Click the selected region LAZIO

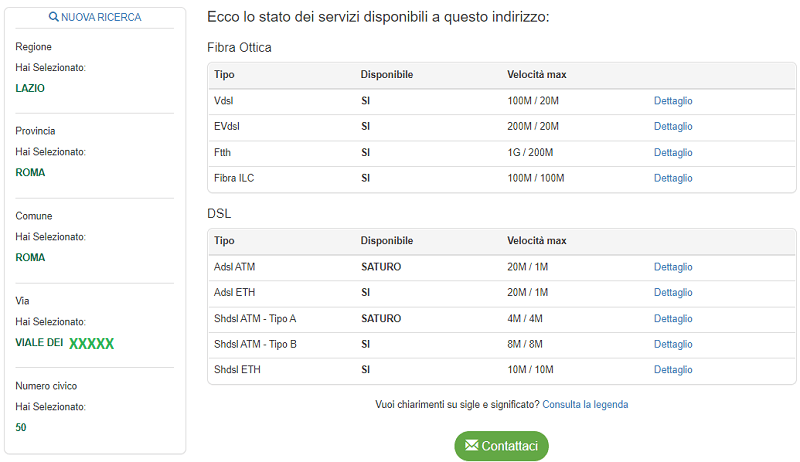pyautogui.click(x=30, y=88)
